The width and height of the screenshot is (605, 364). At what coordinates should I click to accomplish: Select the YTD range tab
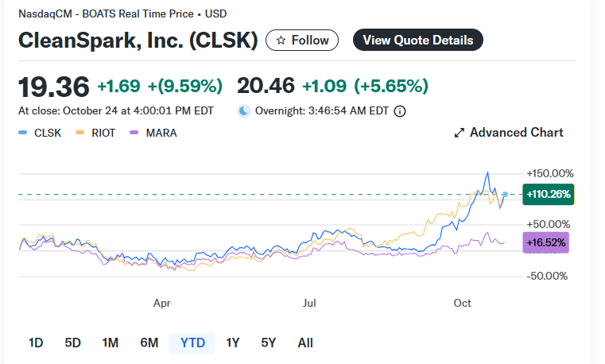point(192,343)
